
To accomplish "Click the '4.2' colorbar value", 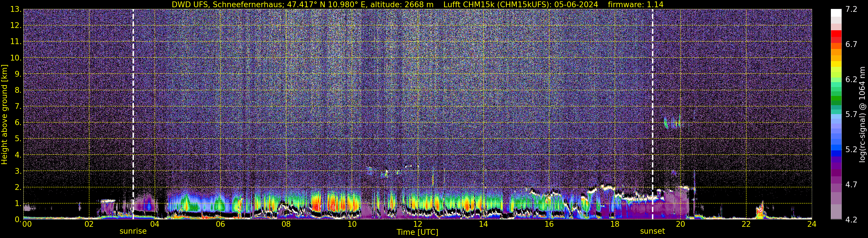I will point(851,220).
